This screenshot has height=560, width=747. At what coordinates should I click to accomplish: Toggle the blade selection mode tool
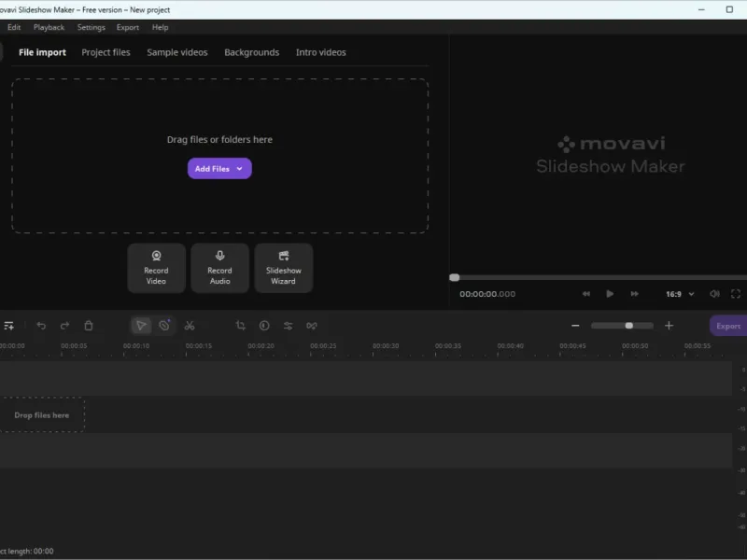[x=164, y=326]
